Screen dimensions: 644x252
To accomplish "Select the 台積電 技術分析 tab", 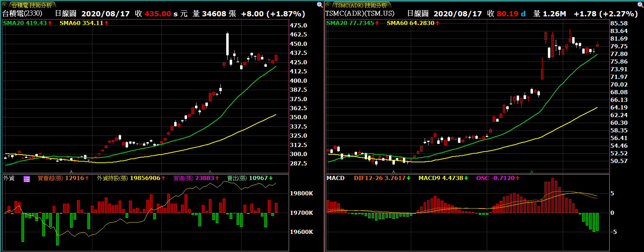I will pyautogui.click(x=32, y=5).
